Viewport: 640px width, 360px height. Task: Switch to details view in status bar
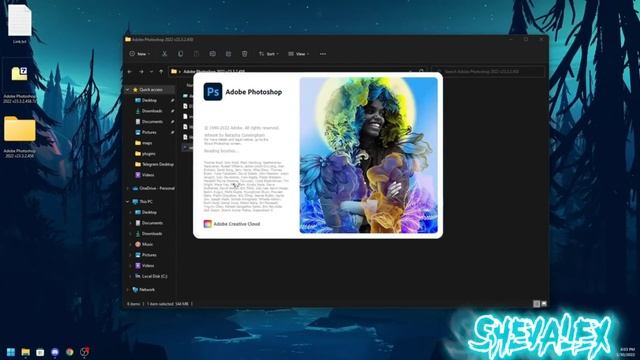point(537,304)
